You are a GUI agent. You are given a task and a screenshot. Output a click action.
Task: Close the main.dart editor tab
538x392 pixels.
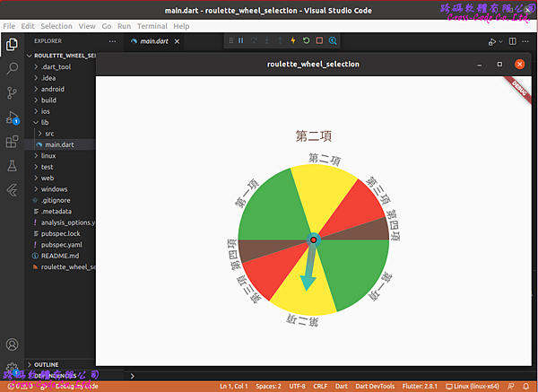click(177, 41)
